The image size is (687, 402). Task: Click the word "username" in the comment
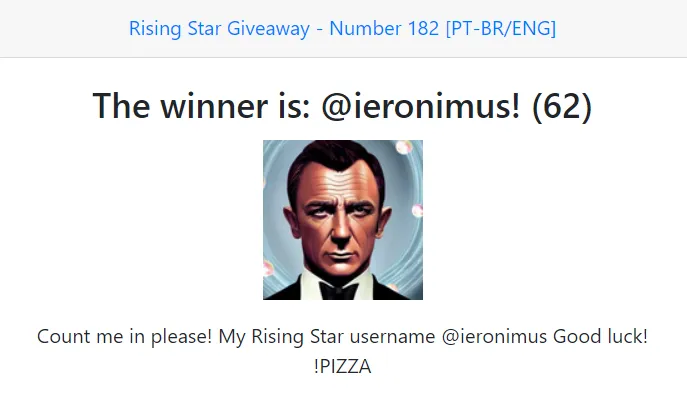click(x=396, y=337)
